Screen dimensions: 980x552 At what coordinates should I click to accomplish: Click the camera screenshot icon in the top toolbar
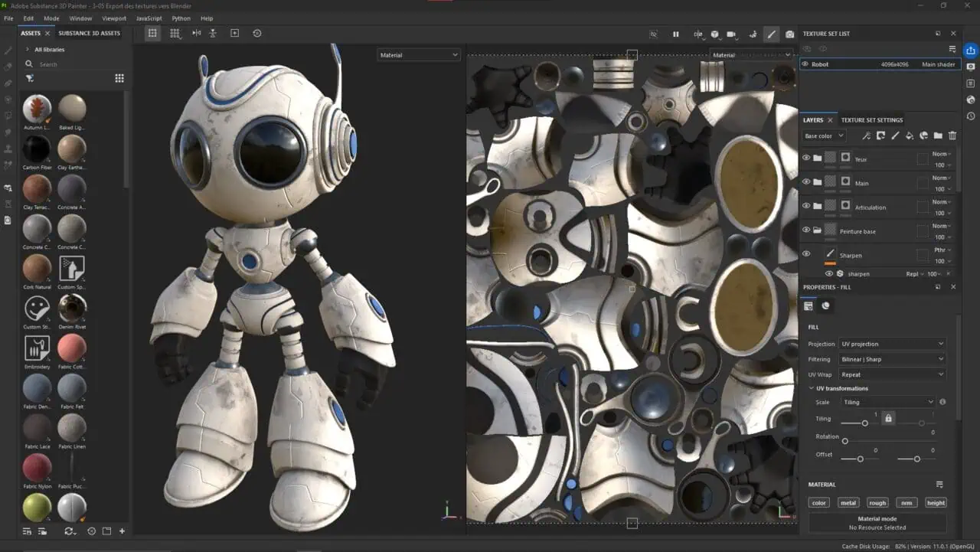[789, 34]
